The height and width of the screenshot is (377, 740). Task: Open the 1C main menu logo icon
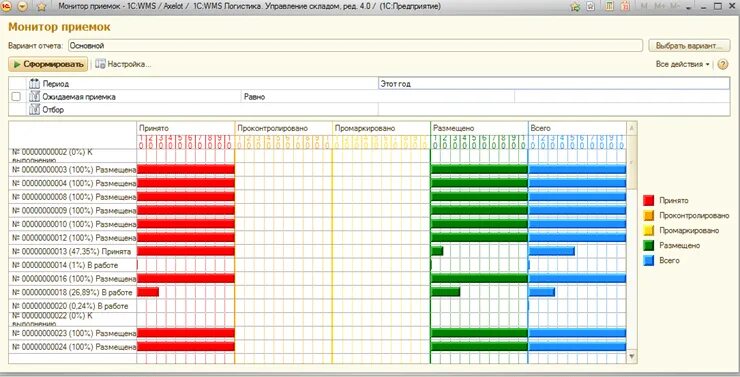tap(7, 7)
